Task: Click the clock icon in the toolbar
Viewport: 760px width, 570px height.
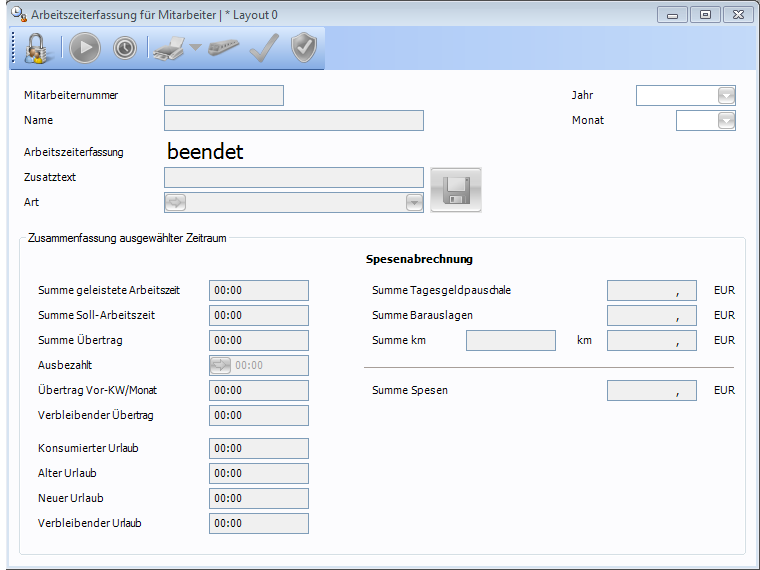Action: (x=125, y=48)
